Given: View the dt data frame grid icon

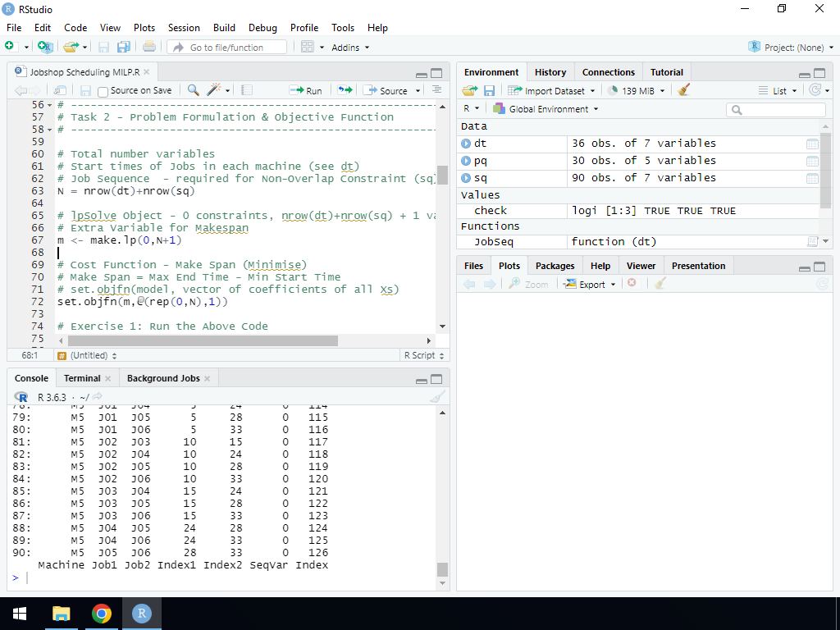Looking at the screenshot, I should tap(812, 144).
